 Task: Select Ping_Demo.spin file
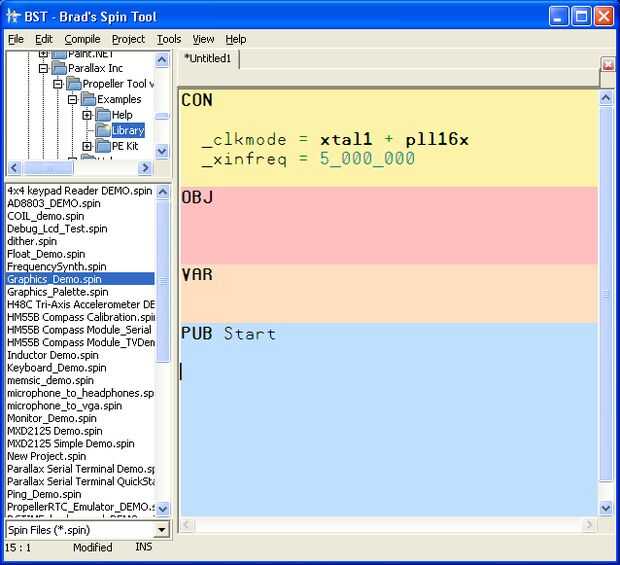(44, 495)
